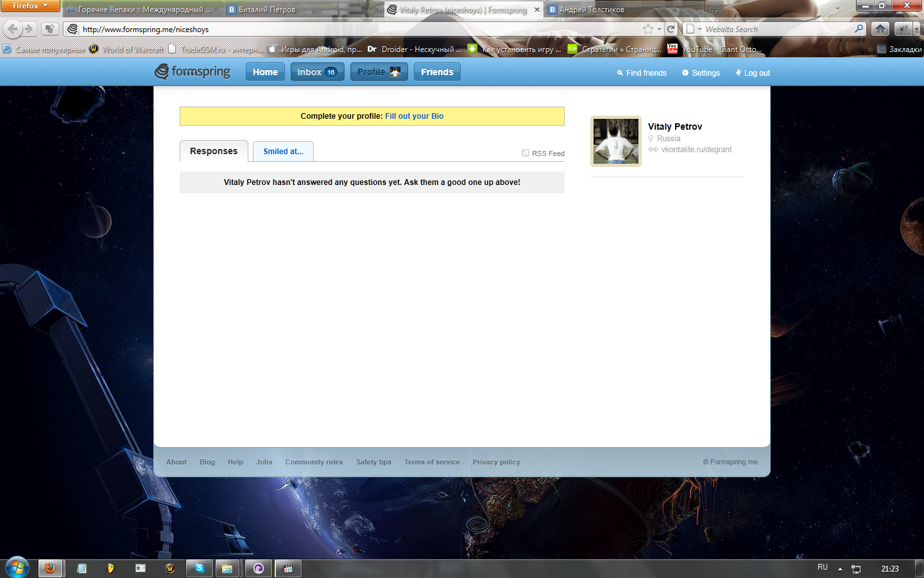Close the Vitaly Petrov Formspring tab
Viewport: 924px width, 578px height.
(537, 10)
